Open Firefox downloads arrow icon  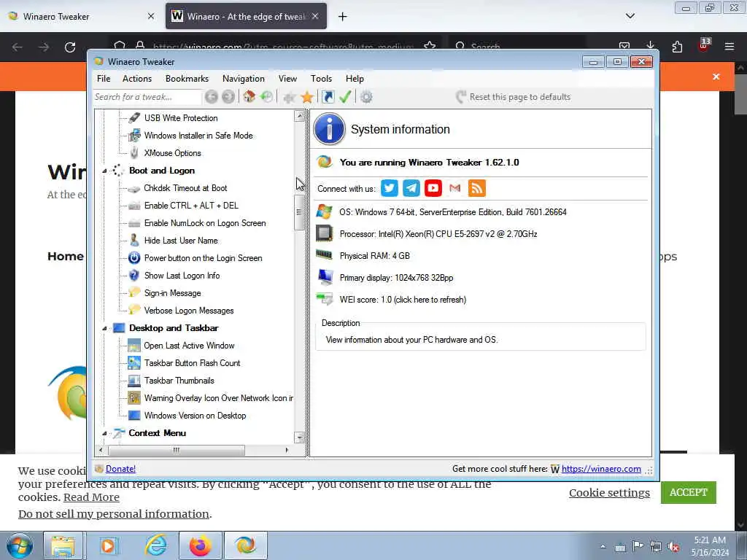click(650, 46)
